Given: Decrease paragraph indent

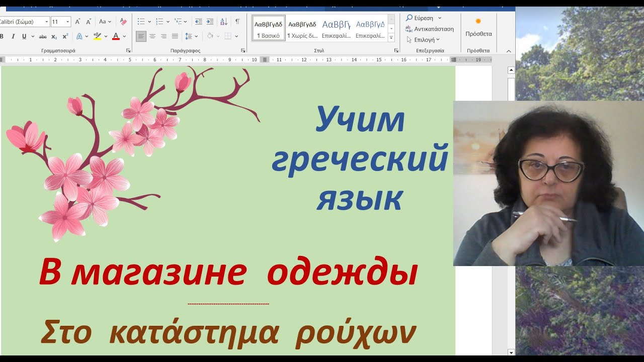Looking at the screenshot, I should tap(198, 22).
